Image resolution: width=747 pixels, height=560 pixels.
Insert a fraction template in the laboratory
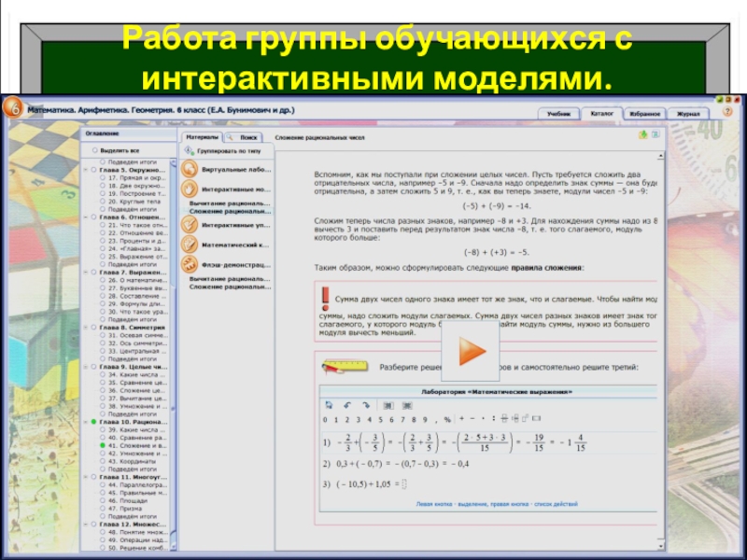click(504, 418)
